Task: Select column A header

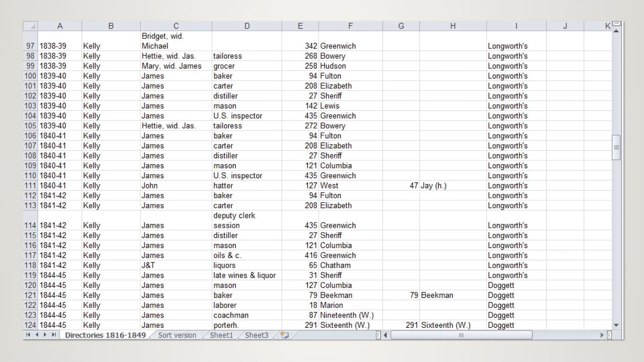Action: pos(60,25)
